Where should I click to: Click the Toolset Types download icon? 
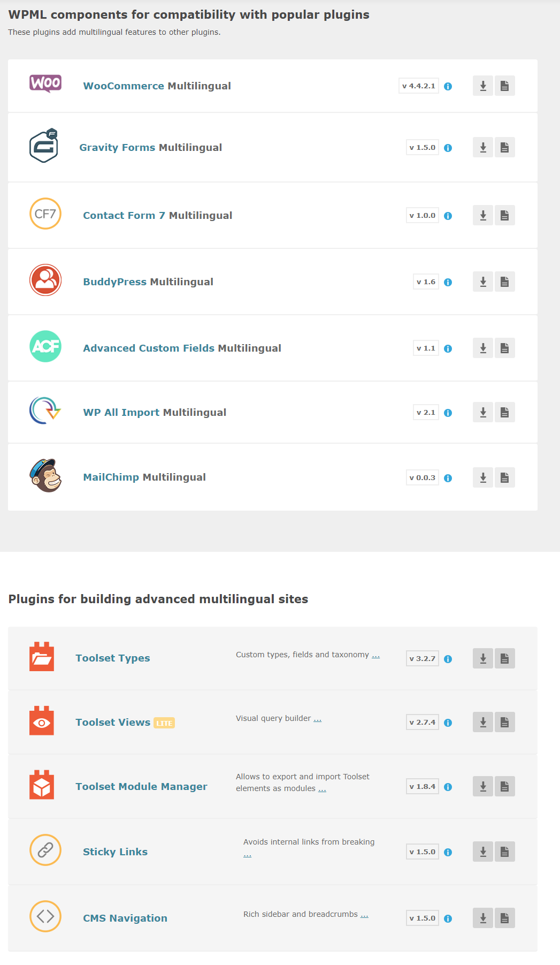(483, 658)
